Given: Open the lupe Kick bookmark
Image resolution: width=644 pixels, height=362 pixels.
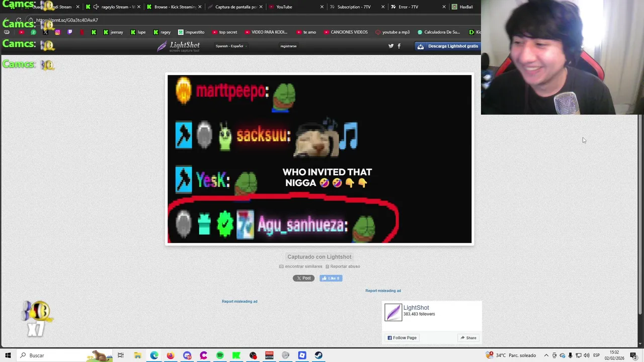Looking at the screenshot, I should [x=138, y=32].
